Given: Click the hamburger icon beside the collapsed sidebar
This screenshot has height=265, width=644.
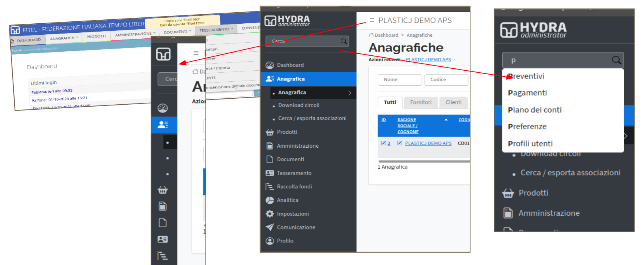Looking at the screenshot, I should [x=196, y=53].
